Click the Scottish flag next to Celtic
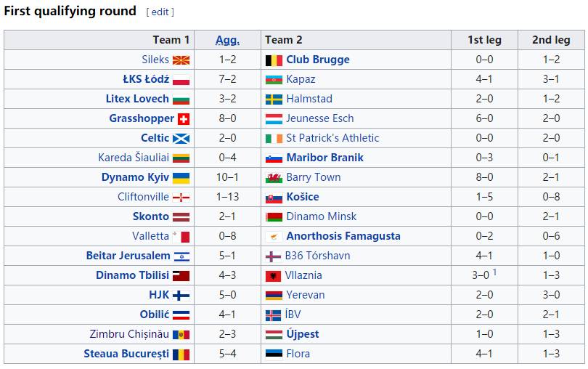The image size is (588, 369). (x=181, y=139)
